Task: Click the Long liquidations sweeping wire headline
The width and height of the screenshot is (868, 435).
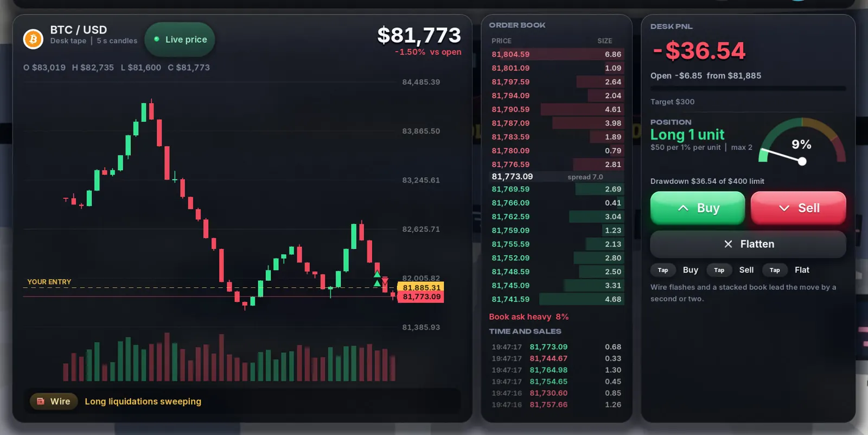Action: pyautogui.click(x=143, y=401)
